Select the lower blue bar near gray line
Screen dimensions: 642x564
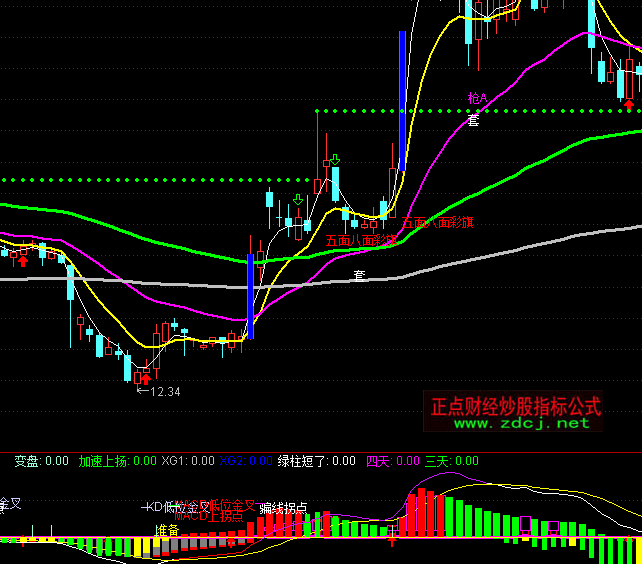point(250,296)
